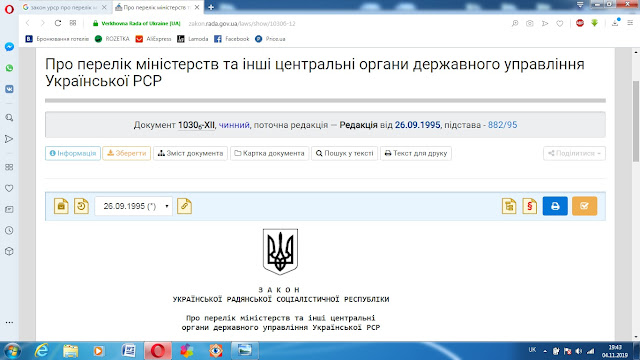Open the revision date dropdown 26.09.1995
Image resolution: width=640 pixels, height=360 pixels.
pyautogui.click(x=133, y=206)
